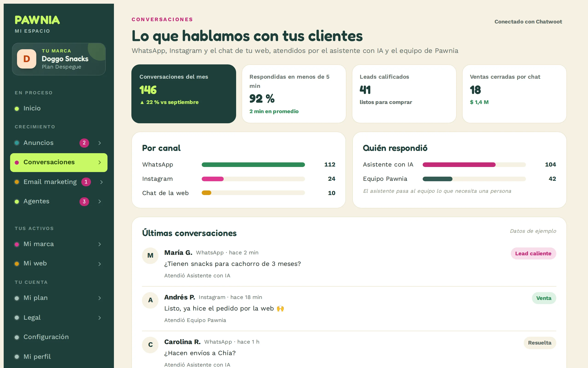
Task: Open the Inicio menu item
Action: pos(59,108)
